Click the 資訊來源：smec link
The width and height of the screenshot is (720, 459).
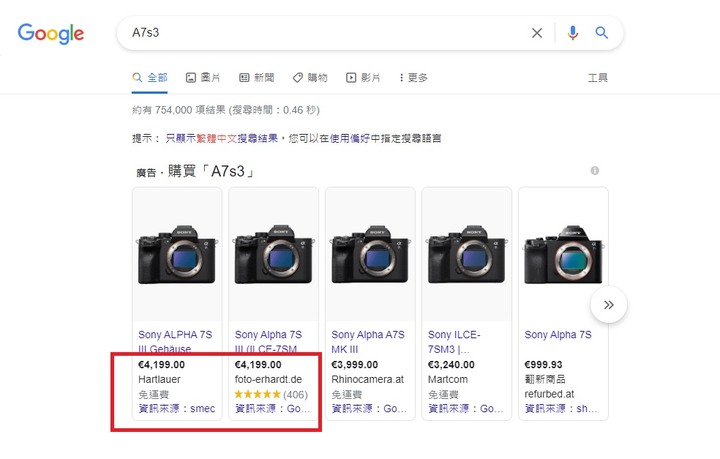pyautogui.click(x=177, y=409)
